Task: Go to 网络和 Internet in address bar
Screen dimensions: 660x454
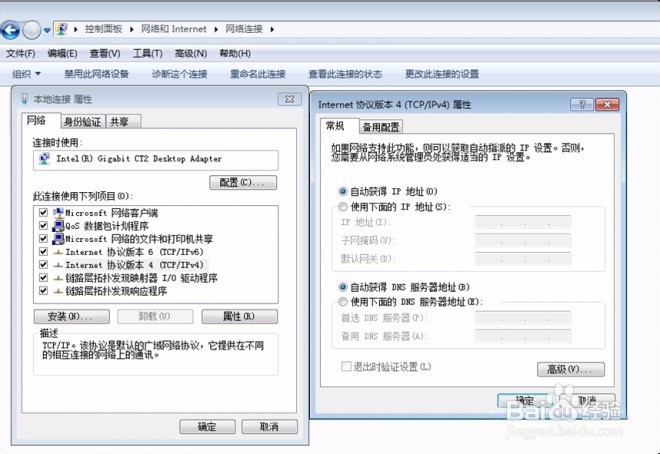Action: (173, 29)
